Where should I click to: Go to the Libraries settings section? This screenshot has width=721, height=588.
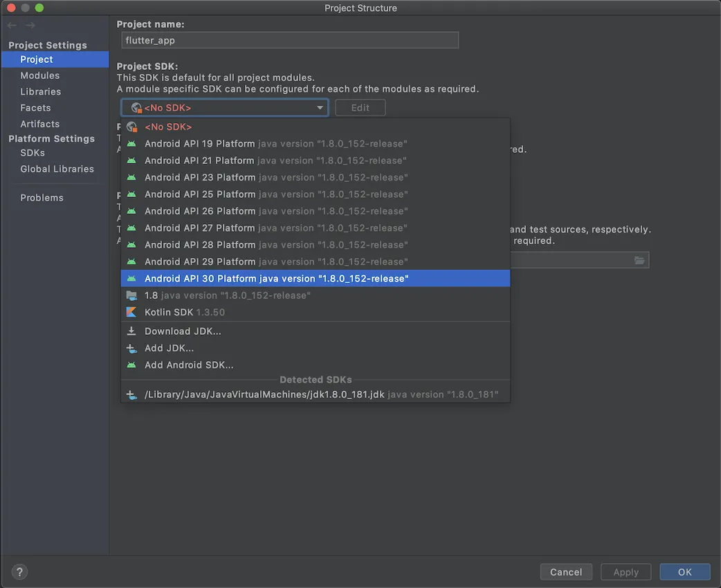coord(41,91)
